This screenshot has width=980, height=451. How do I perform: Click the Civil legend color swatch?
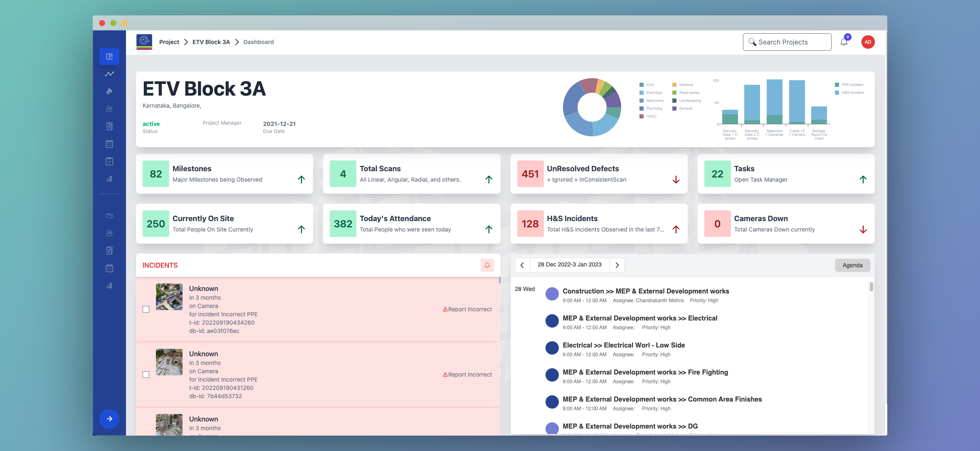point(642,85)
